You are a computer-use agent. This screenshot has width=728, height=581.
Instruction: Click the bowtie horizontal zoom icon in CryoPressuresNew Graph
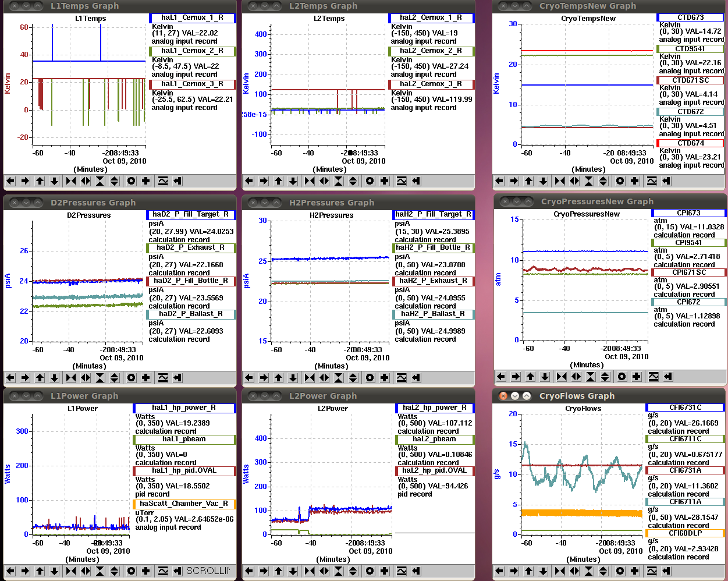point(562,377)
